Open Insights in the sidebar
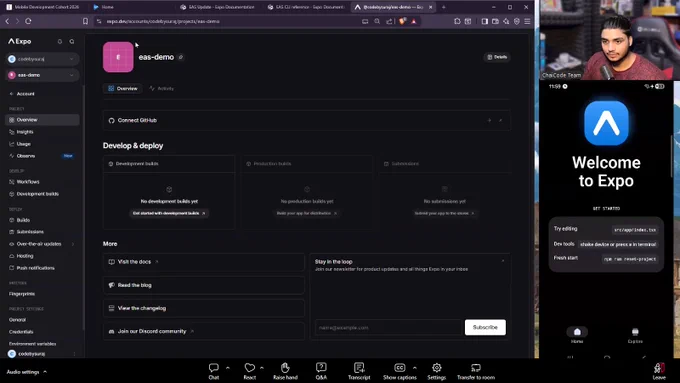Screen dimensions: 680x383 click(22, 132)
